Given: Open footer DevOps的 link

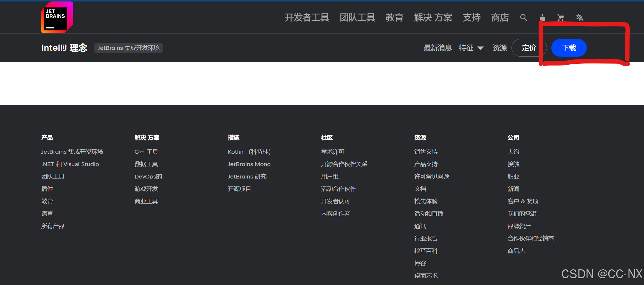Looking at the screenshot, I should click(148, 176).
